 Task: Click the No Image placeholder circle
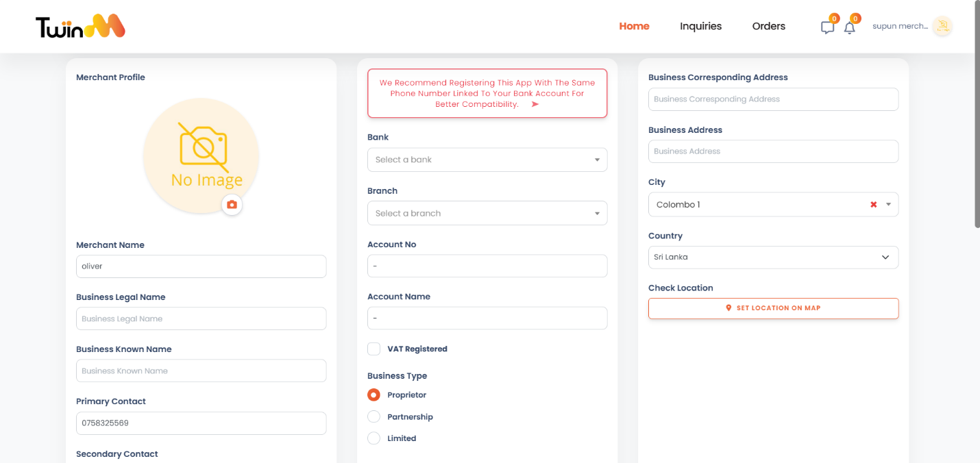coord(201,156)
